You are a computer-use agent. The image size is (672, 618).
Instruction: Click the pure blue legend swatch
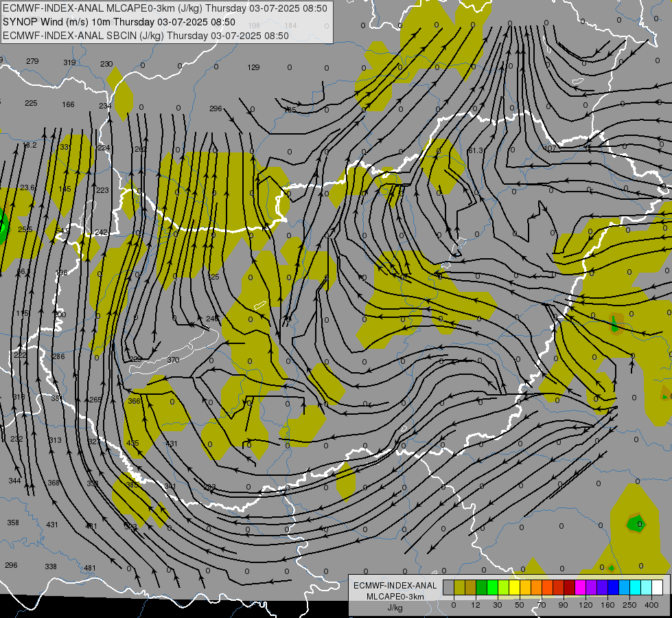(x=613, y=588)
